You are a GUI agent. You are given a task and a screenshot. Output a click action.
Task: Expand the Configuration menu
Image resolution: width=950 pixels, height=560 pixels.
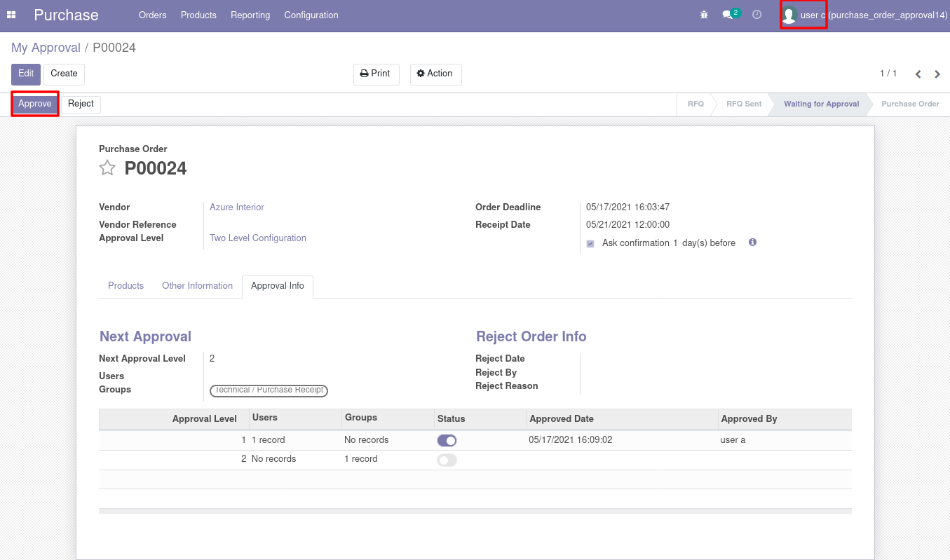pyautogui.click(x=311, y=15)
